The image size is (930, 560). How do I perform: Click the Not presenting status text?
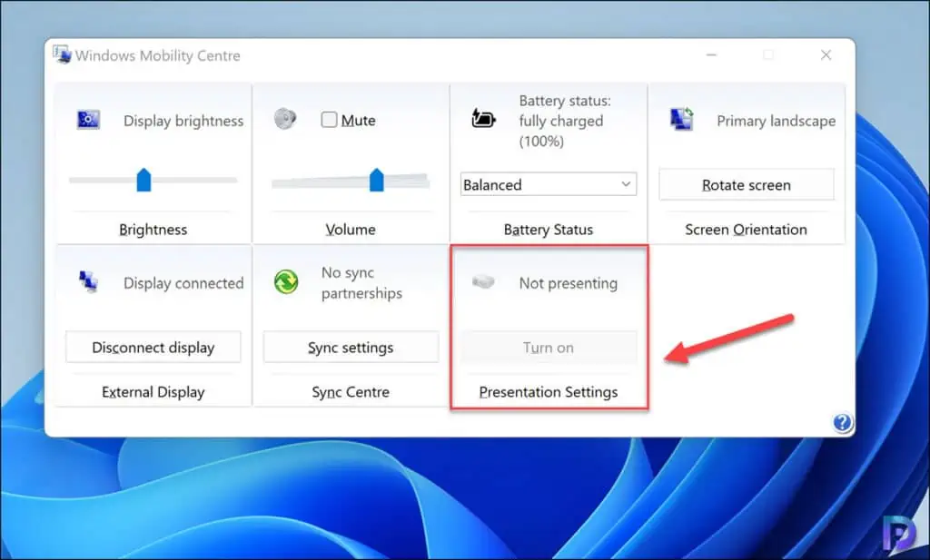click(569, 283)
